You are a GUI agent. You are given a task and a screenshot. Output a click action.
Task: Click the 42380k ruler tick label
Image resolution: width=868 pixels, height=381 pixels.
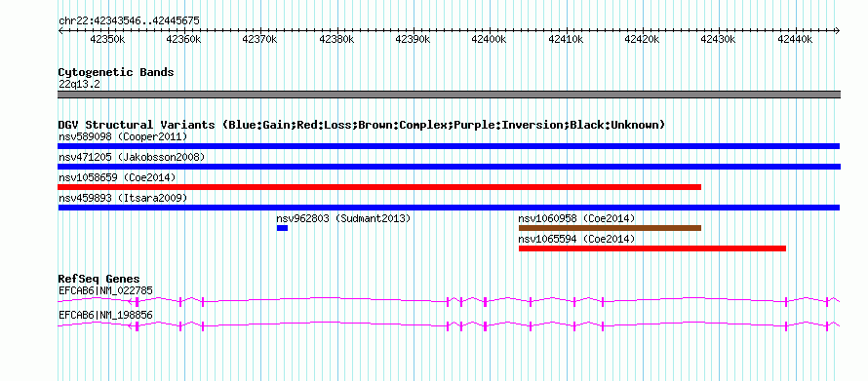[x=336, y=39]
